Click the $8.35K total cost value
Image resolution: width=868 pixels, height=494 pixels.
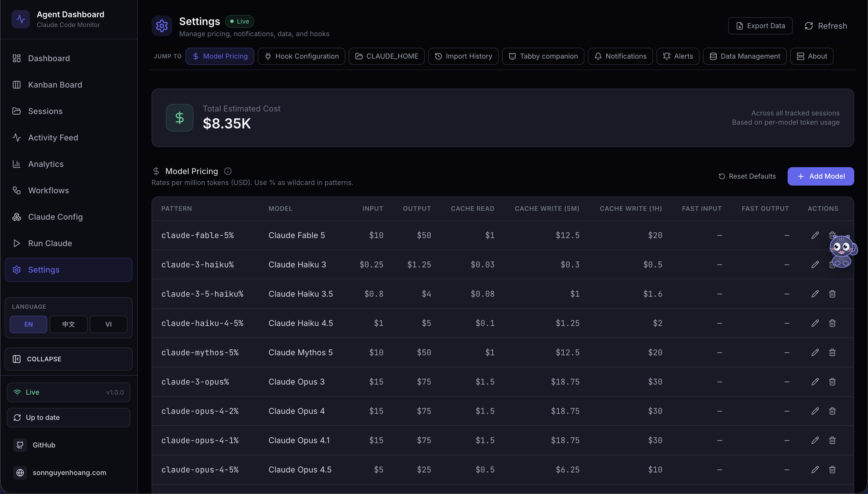(226, 124)
